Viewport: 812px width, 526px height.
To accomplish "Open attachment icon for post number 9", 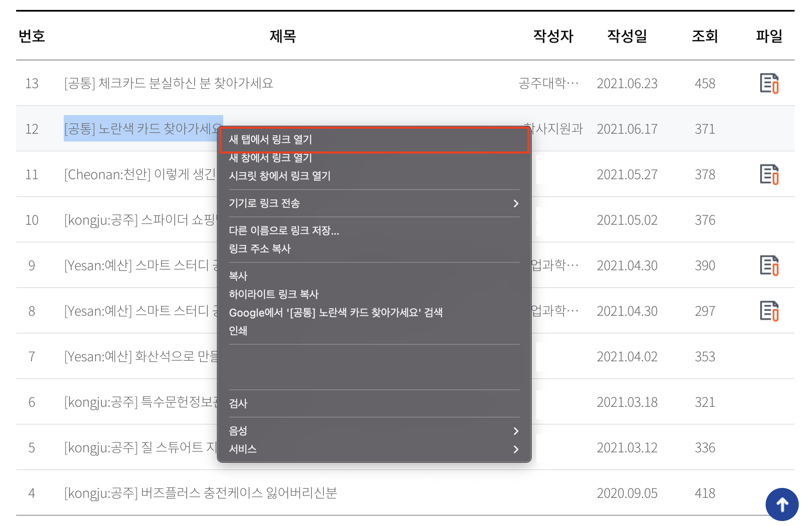I will coord(769,266).
